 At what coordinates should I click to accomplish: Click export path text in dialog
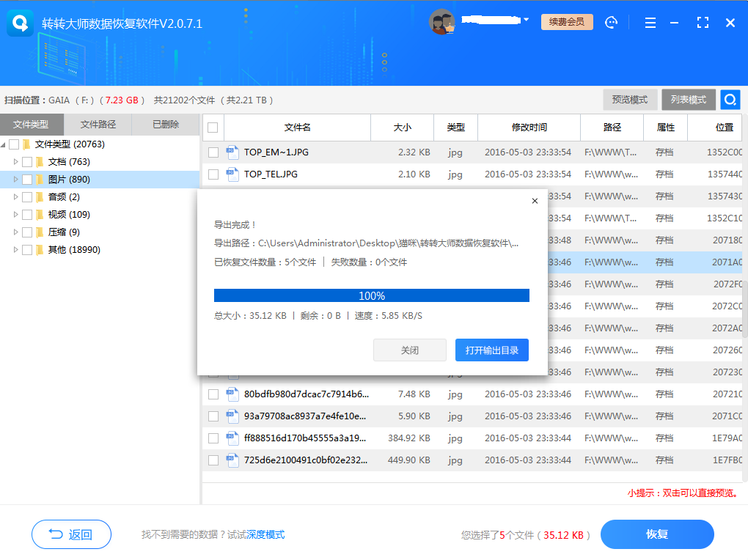[366, 243]
